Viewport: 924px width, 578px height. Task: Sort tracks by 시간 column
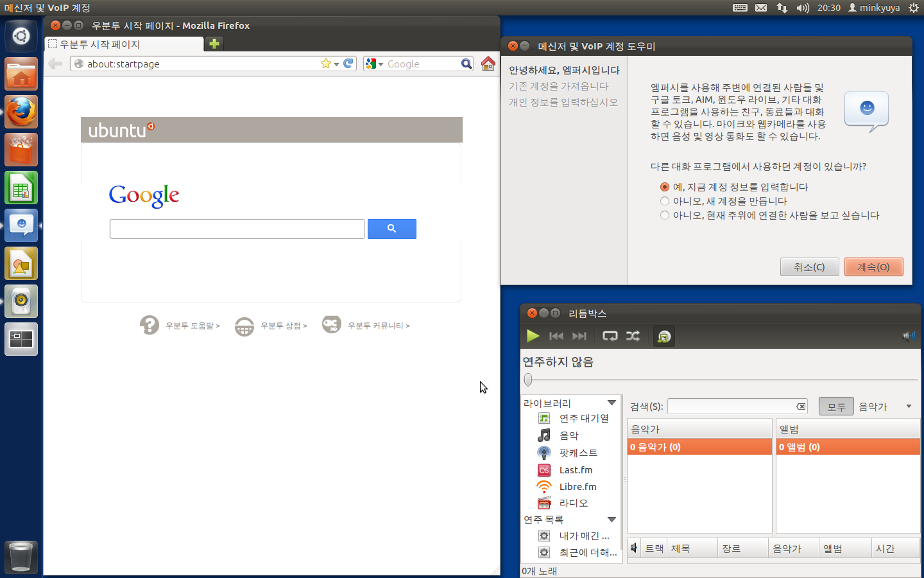click(896, 548)
